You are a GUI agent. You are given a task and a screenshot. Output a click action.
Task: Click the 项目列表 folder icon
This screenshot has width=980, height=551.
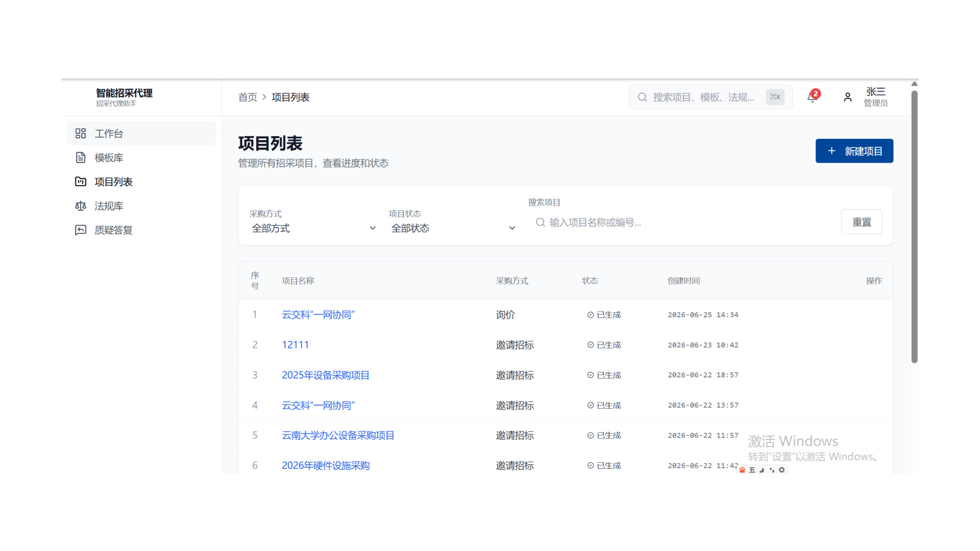(x=81, y=182)
